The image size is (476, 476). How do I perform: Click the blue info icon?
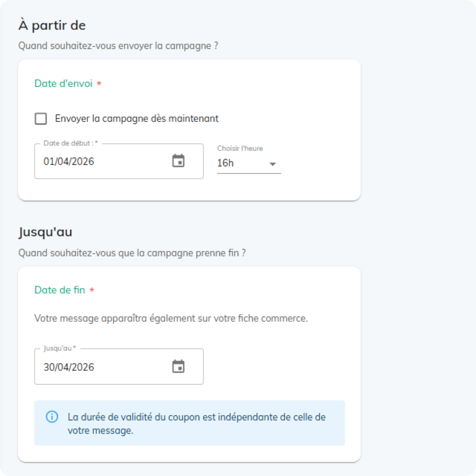pos(52,417)
